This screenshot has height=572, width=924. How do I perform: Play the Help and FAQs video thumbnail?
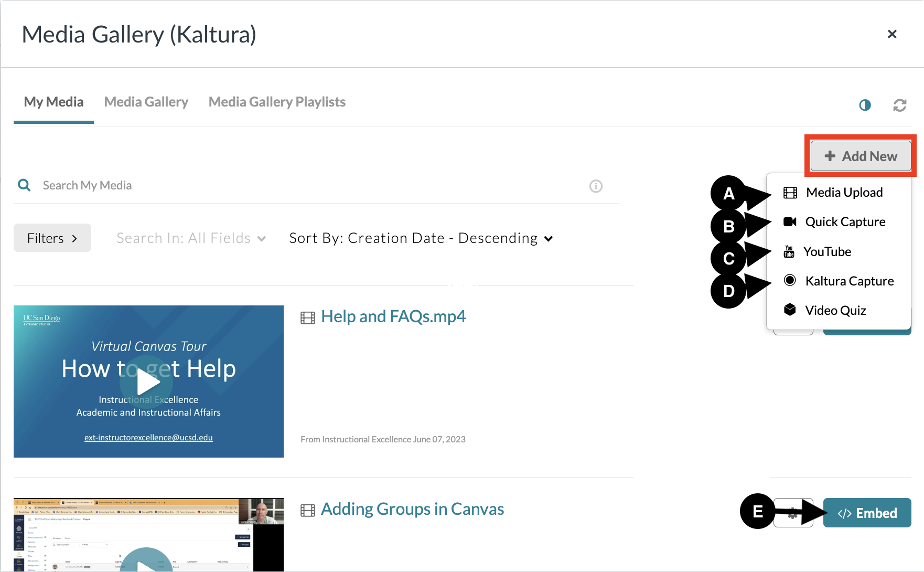(148, 382)
